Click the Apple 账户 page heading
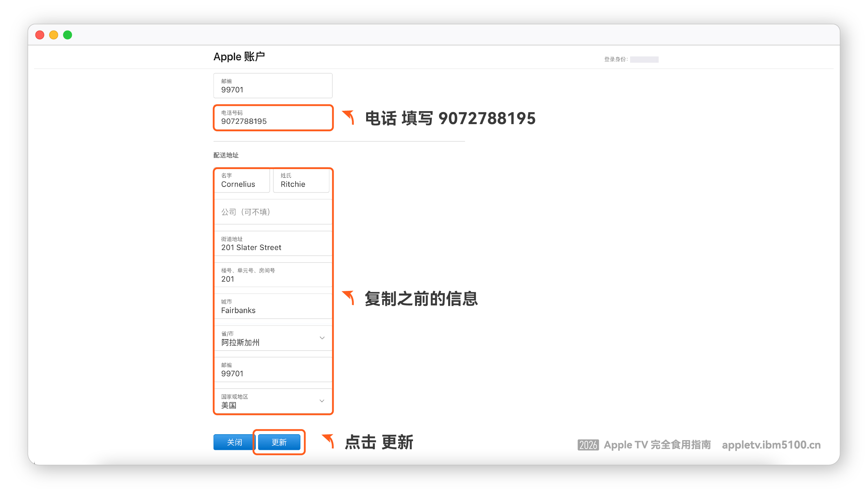Image resolution: width=868 pixels, height=489 pixels. pos(239,56)
